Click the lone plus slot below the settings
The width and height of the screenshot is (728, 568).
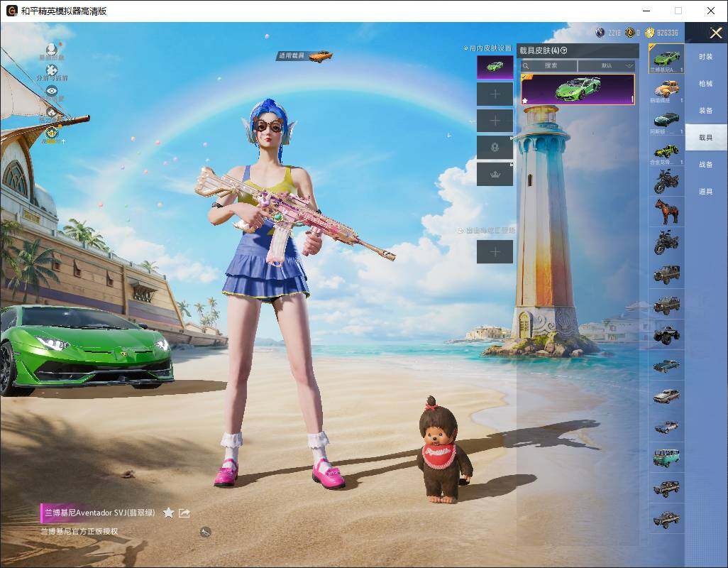pos(495,252)
